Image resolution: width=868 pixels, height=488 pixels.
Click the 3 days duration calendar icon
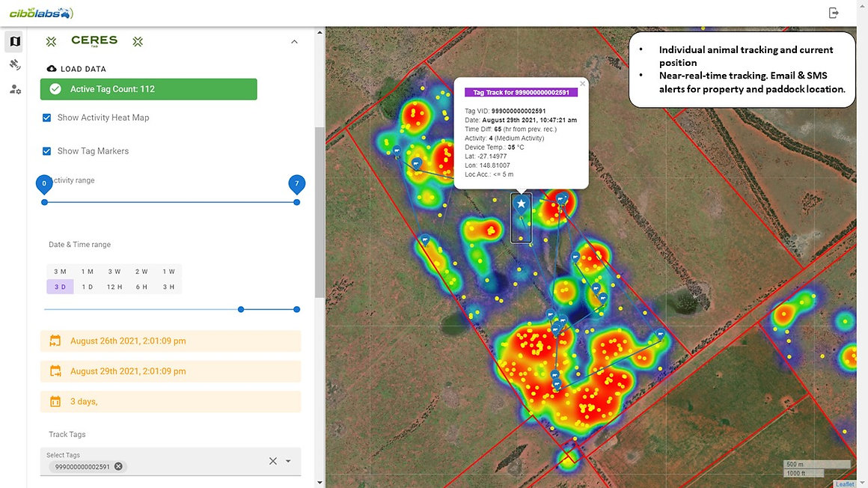[x=55, y=402]
